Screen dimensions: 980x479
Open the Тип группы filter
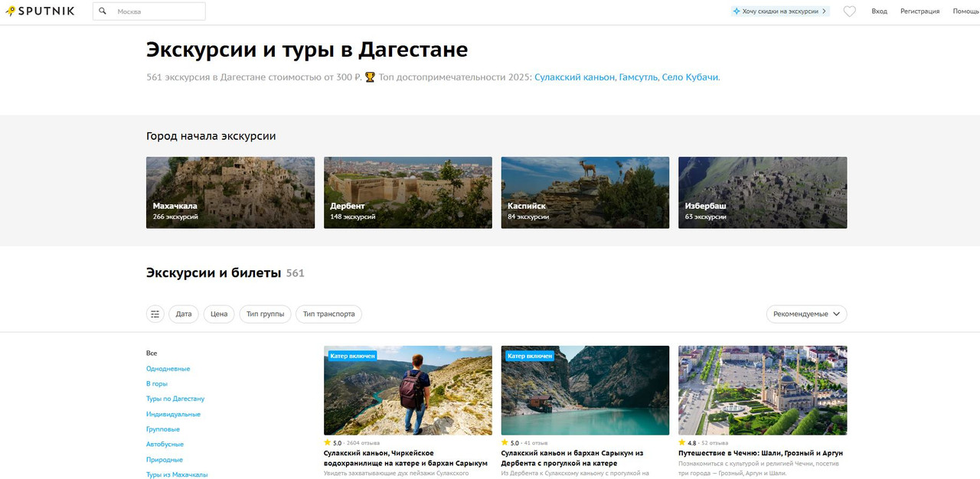pyautogui.click(x=265, y=314)
